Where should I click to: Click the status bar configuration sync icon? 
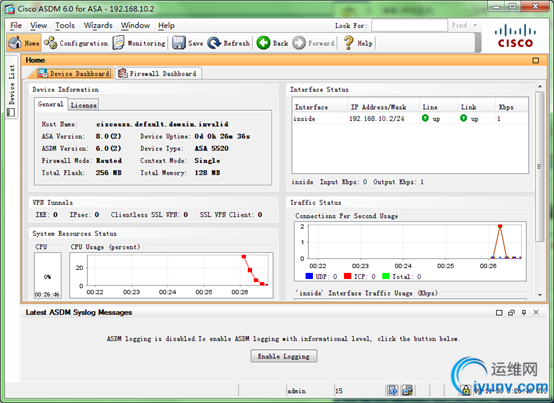392,390
